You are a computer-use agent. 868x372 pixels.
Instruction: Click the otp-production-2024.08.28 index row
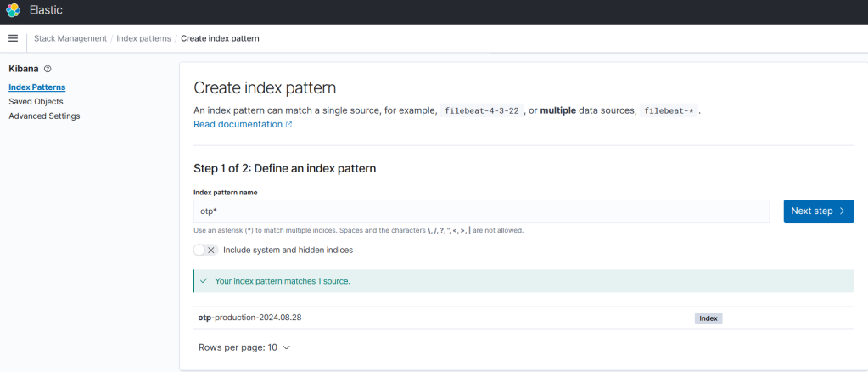pyautogui.click(x=250, y=318)
